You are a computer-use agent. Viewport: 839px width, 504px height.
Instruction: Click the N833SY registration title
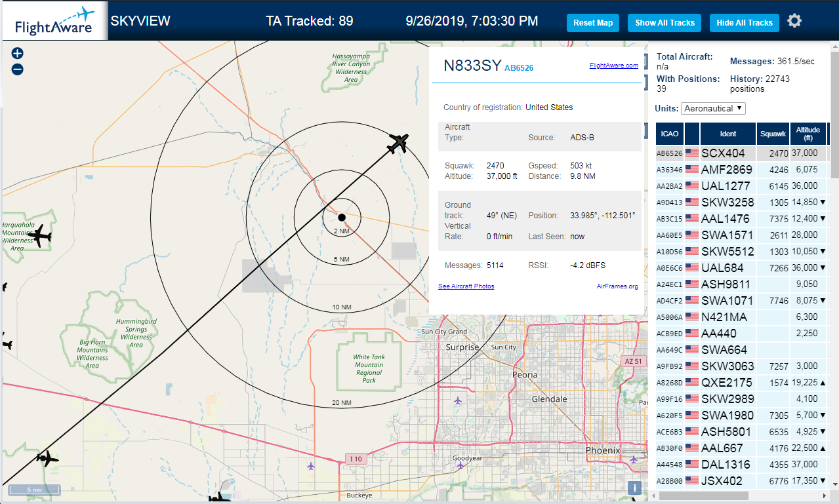[473, 66]
